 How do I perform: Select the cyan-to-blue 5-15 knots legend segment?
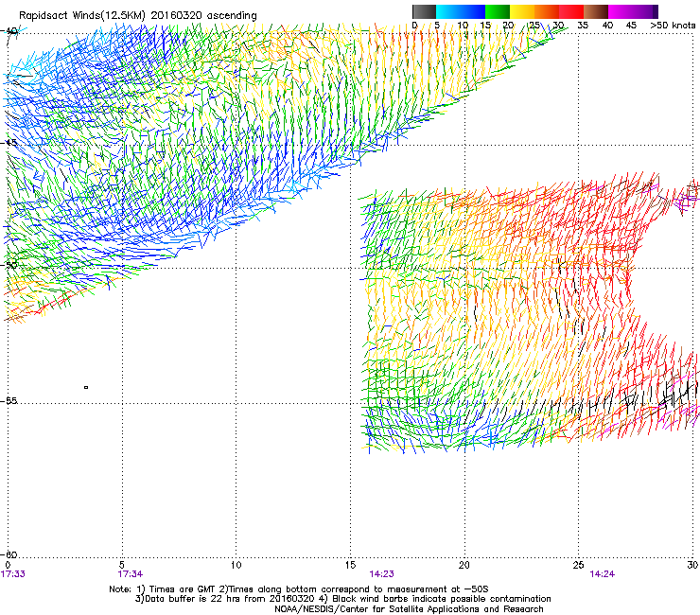click(461, 11)
